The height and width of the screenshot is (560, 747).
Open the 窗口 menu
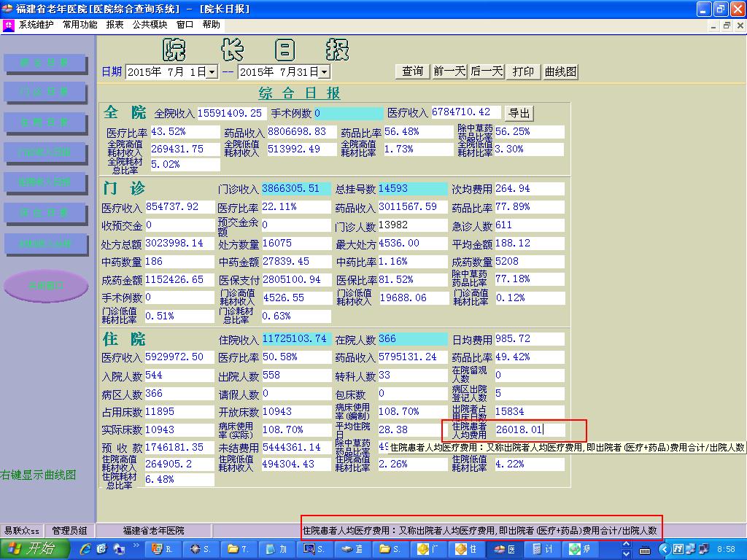185,25
